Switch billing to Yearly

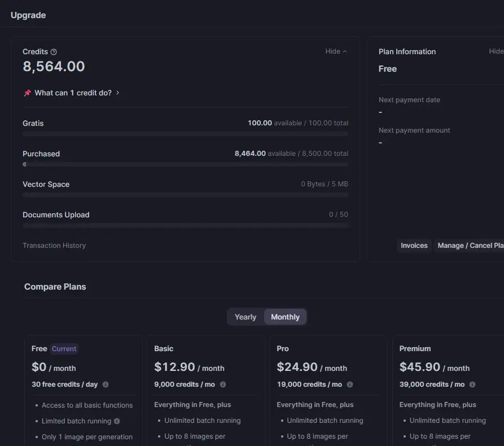click(x=246, y=317)
